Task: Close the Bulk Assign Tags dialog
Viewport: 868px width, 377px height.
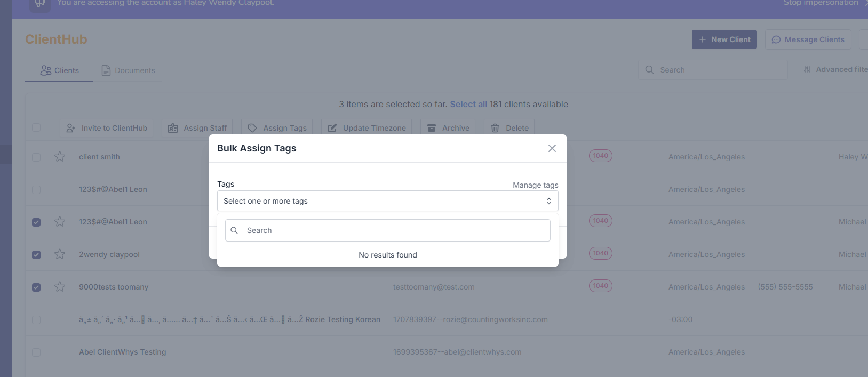Action: click(552, 148)
